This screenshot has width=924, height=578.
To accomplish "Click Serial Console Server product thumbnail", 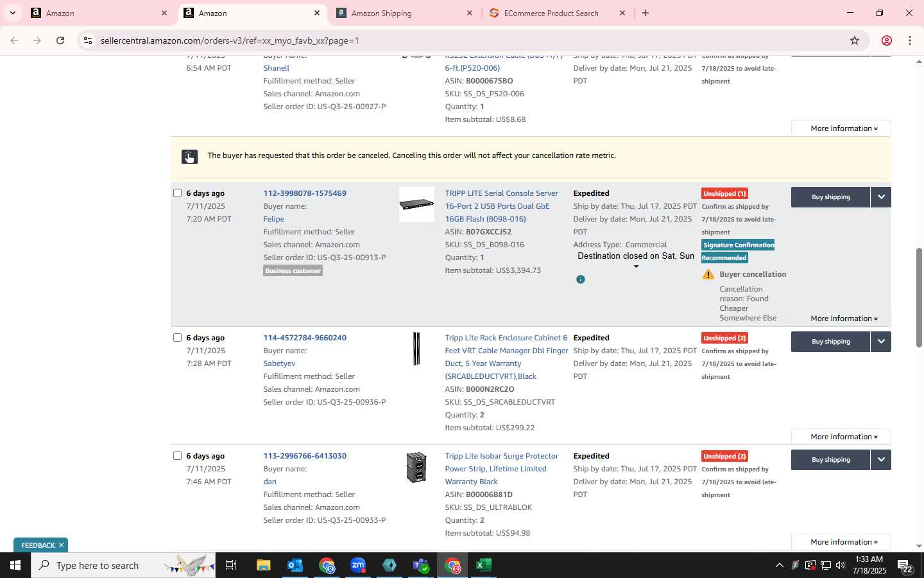I will click(x=416, y=205).
